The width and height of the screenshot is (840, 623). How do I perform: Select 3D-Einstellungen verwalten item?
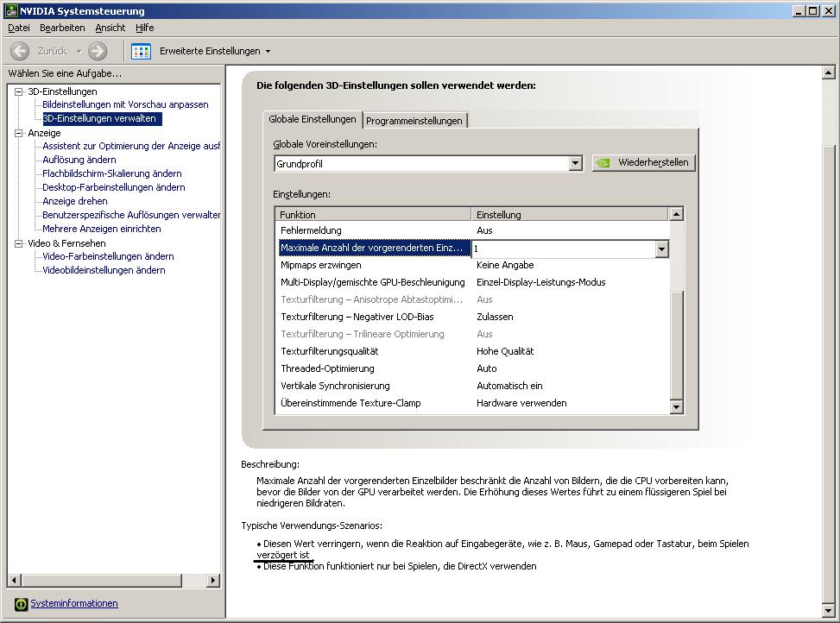pos(102,118)
